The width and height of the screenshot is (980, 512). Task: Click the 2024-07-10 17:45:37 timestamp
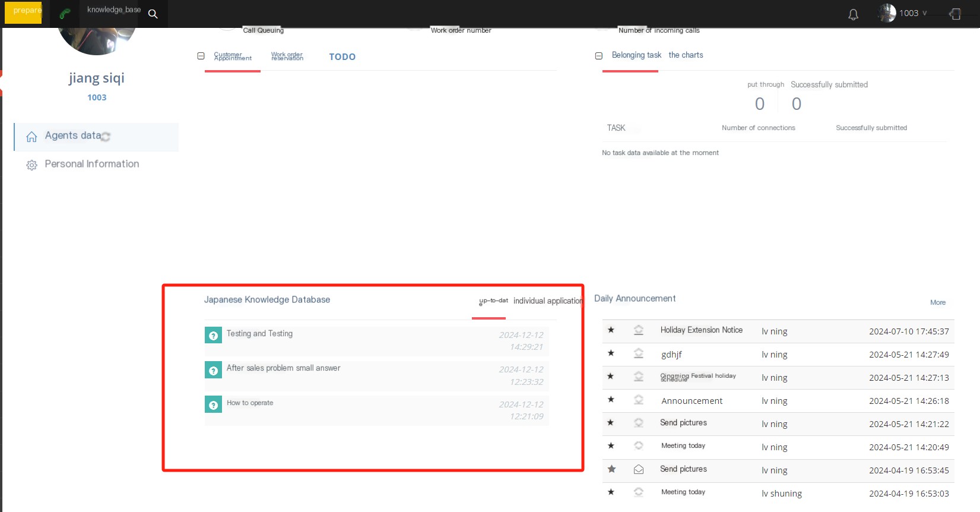(x=909, y=331)
